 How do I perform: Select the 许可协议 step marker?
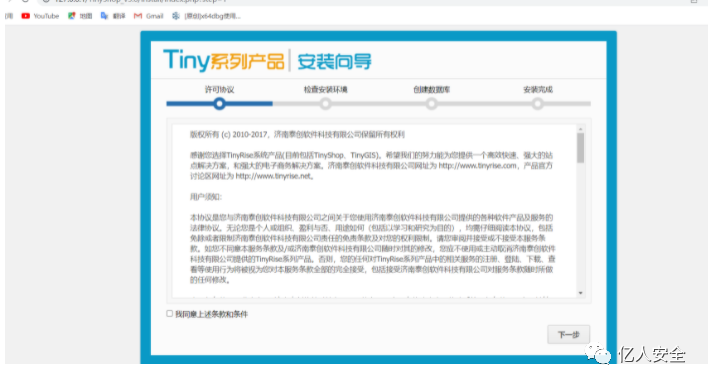[219, 104]
